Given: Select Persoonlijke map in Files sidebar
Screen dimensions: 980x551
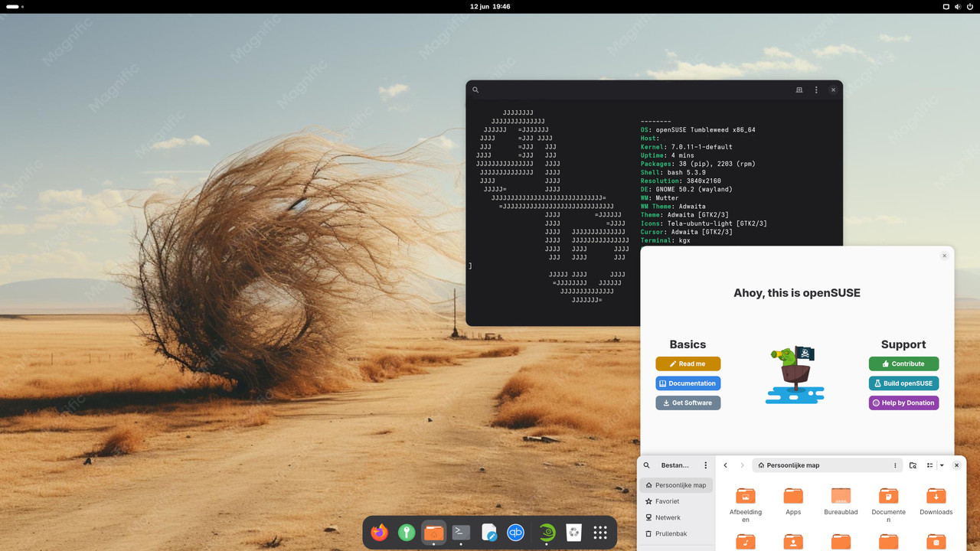Looking at the screenshot, I should 676,485.
